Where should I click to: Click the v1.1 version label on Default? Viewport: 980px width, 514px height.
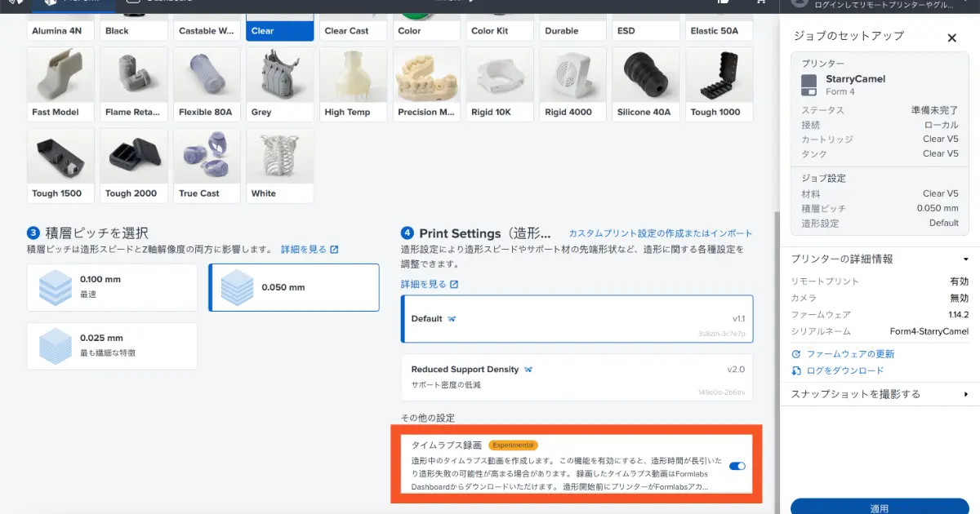coord(739,319)
